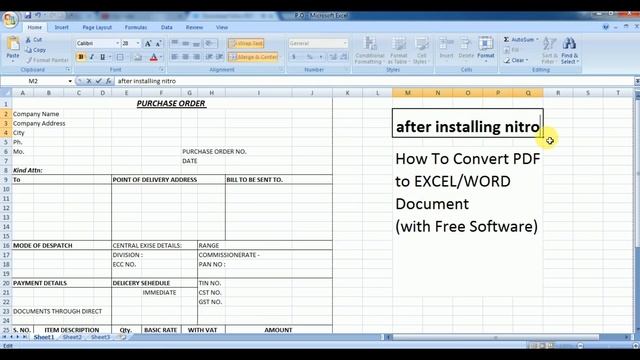Image resolution: width=640 pixels, height=360 pixels.
Task: Open General number format dropdown
Action: tap(345, 43)
